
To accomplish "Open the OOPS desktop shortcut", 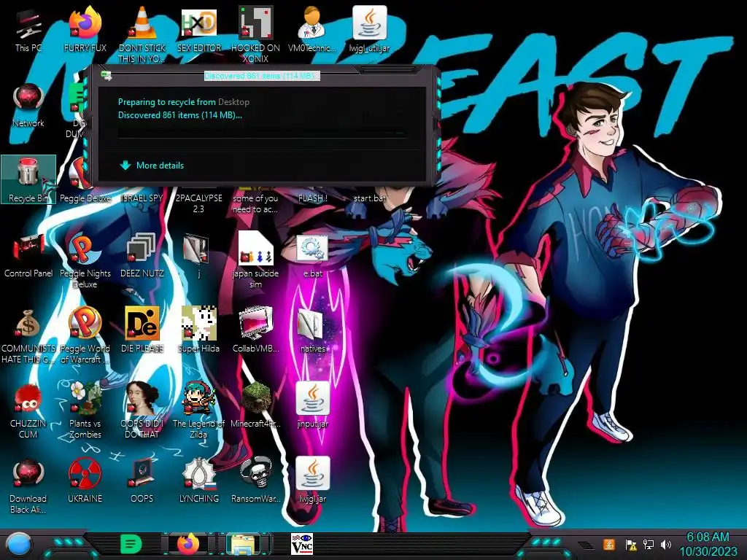I will click(142, 480).
